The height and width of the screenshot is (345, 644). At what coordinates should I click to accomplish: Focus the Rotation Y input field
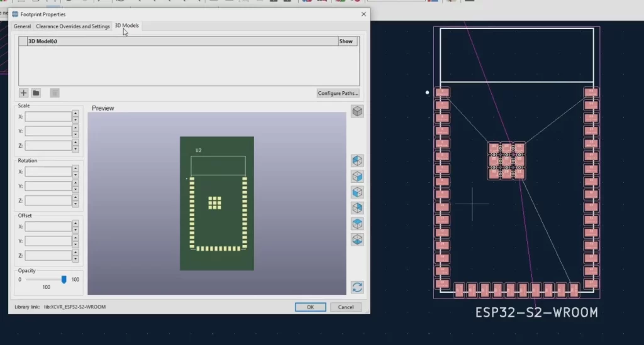[48, 186]
